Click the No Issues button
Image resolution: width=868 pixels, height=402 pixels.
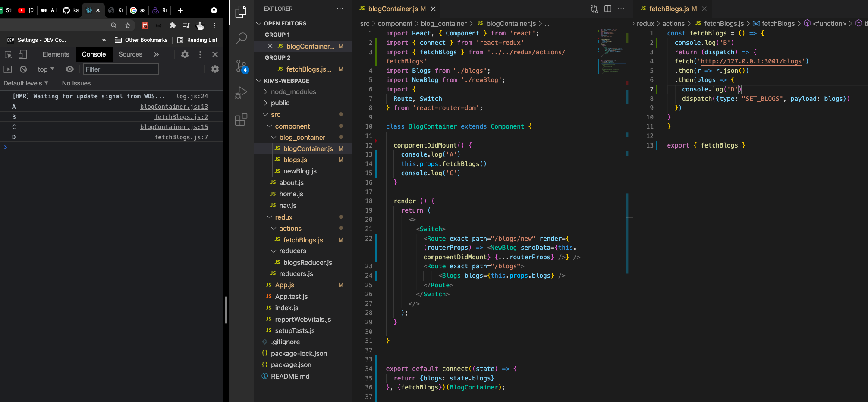click(75, 83)
